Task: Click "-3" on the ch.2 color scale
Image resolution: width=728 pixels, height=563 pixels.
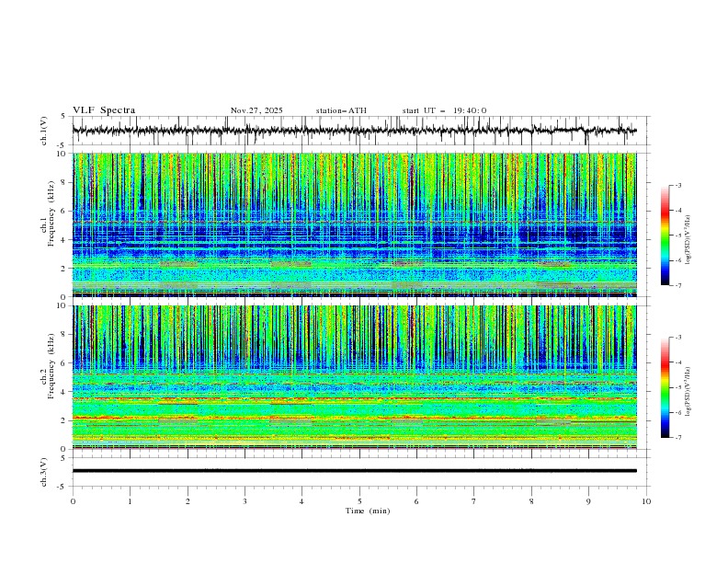Action: click(x=678, y=338)
